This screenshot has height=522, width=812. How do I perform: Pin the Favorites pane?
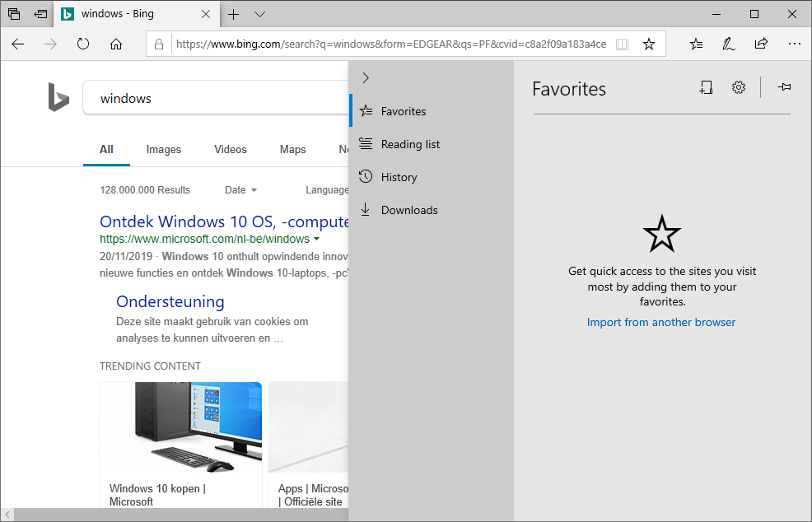click(x=784, y=87)
